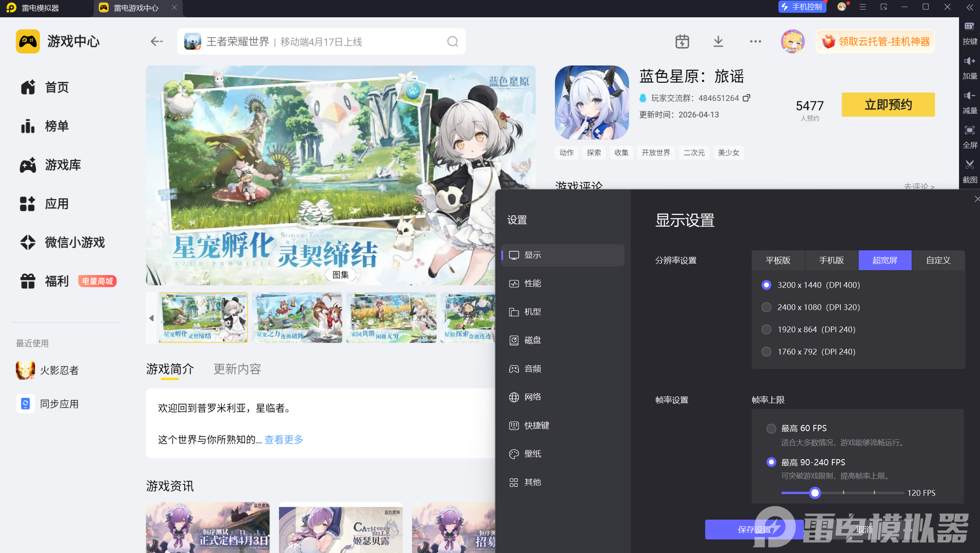Copy the player group number
Viewport: 980px width, 553px height.
point(747,98)
